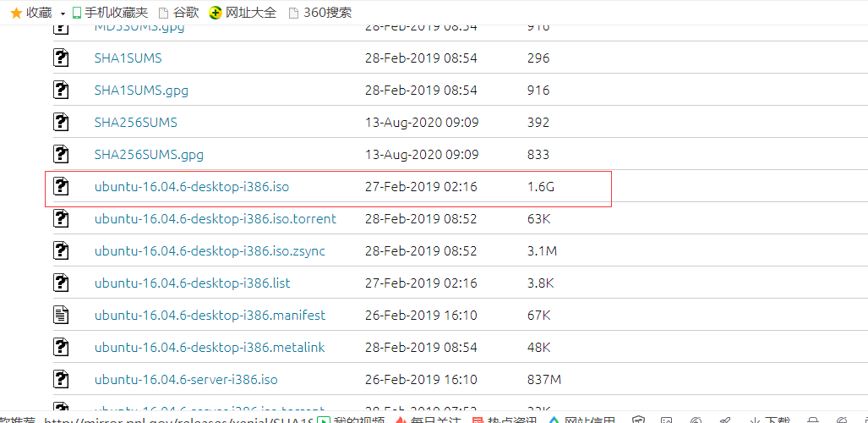Open the SHA256SUMS.gpg link
Screen dimensions: 868x423
point(149,155)
